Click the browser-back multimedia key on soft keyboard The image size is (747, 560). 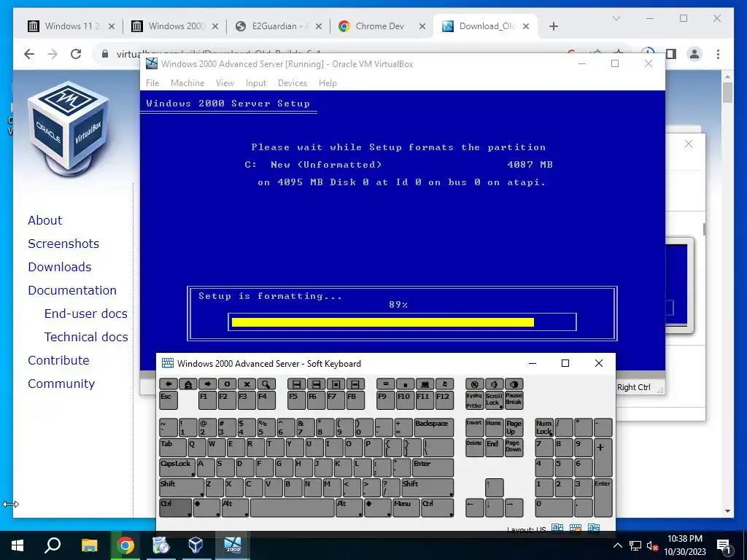click(x=169, y=384)
